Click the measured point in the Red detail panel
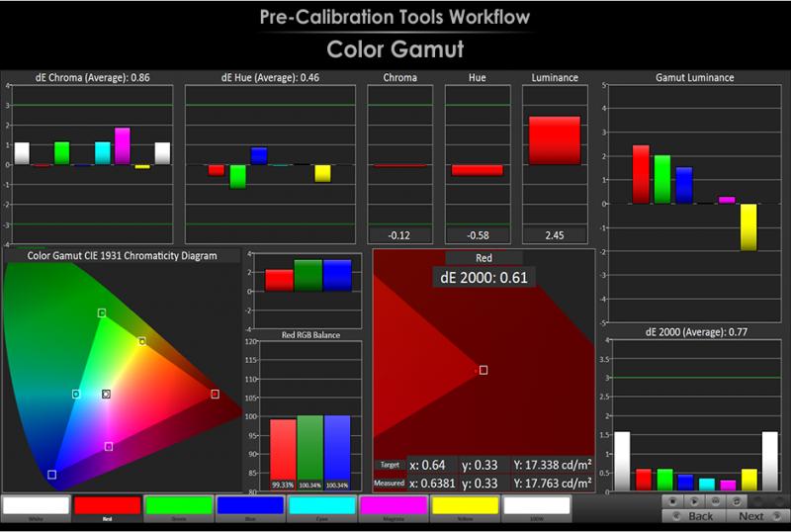Viewport: 791px width, 532px height. click(483, 370)
